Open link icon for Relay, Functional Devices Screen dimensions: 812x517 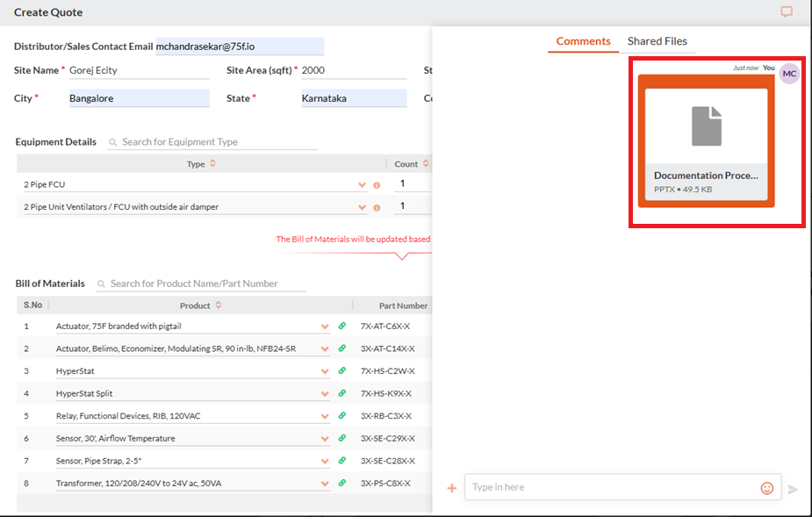coord(342,415)
